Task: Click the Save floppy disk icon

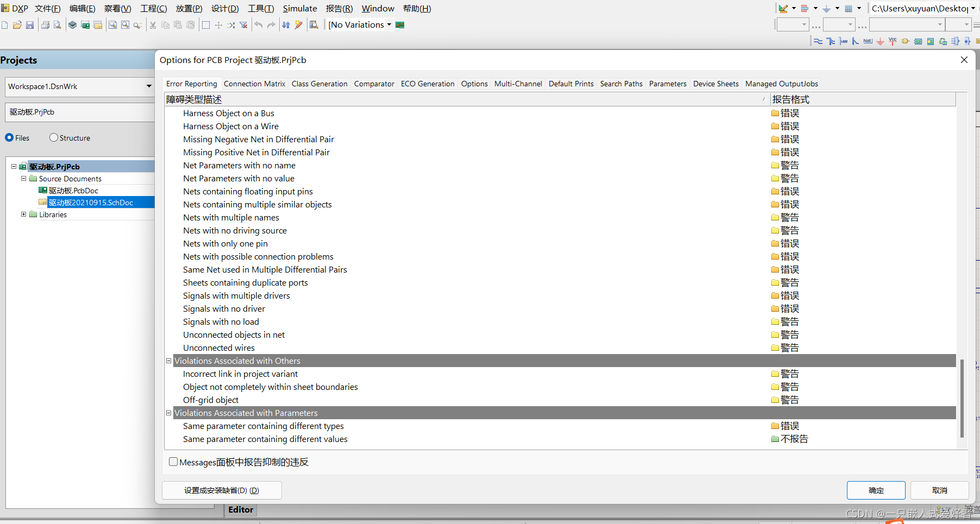Action: (x=30, y=25)
